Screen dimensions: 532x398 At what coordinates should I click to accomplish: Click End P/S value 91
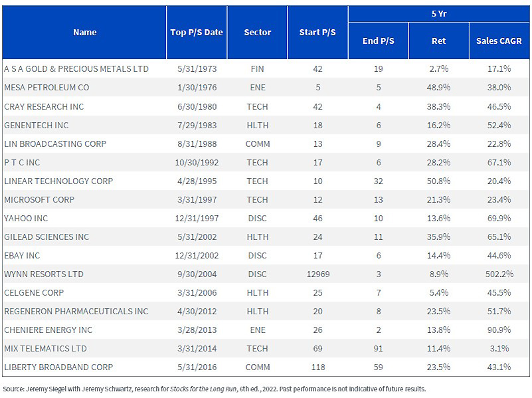coord(379,349)
